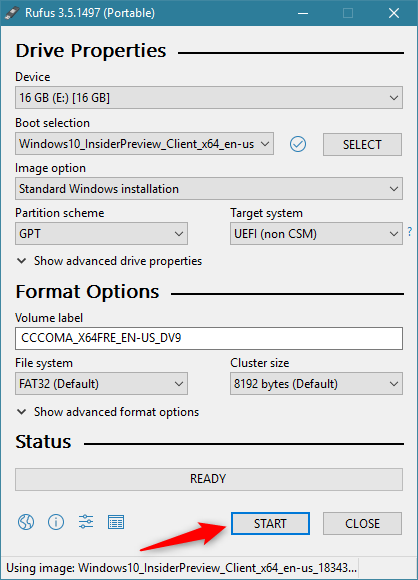Click the Target system help question mark
The height and width of the screenshot is (580, 418).
(x=409, y=232)
